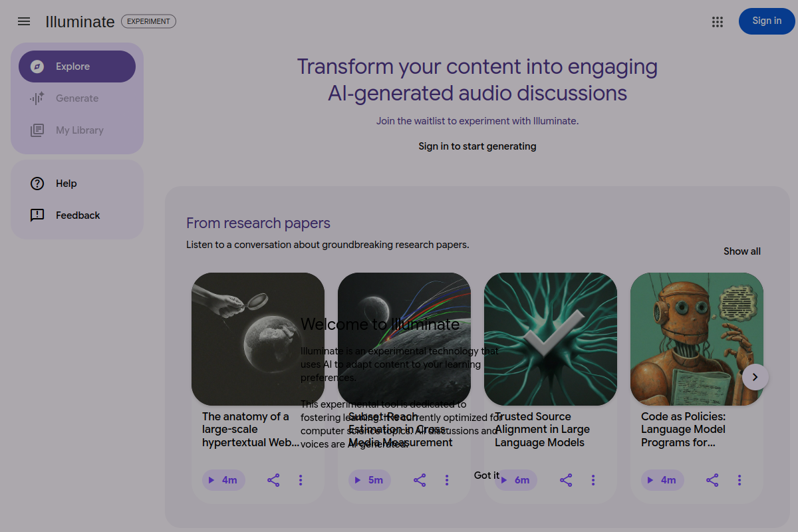Open the Help page
The image size is (798, 532).
(77, 184)
